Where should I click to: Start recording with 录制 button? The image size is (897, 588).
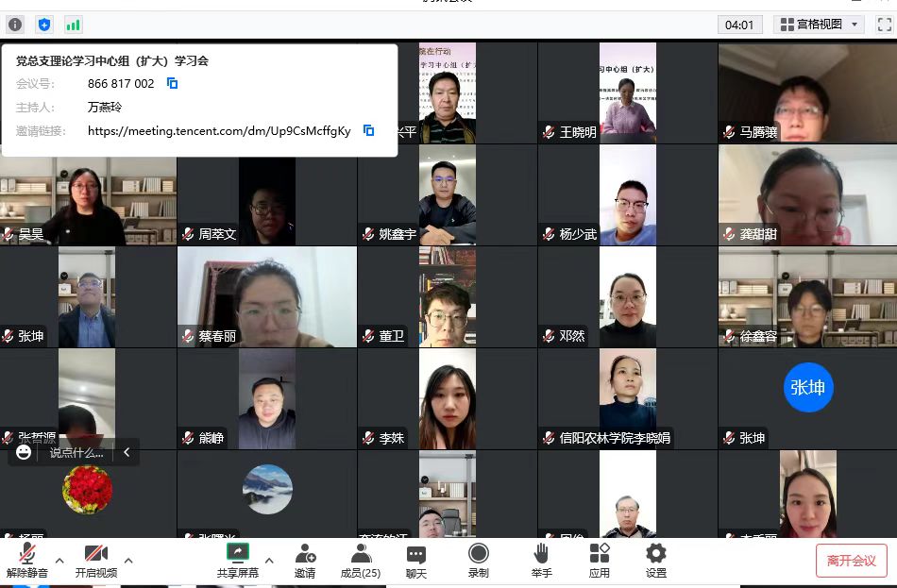479,560
